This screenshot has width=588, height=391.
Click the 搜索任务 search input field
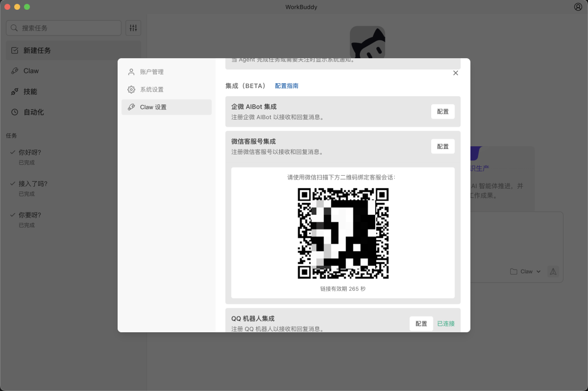pyautogui.click(x=64, y=28)
